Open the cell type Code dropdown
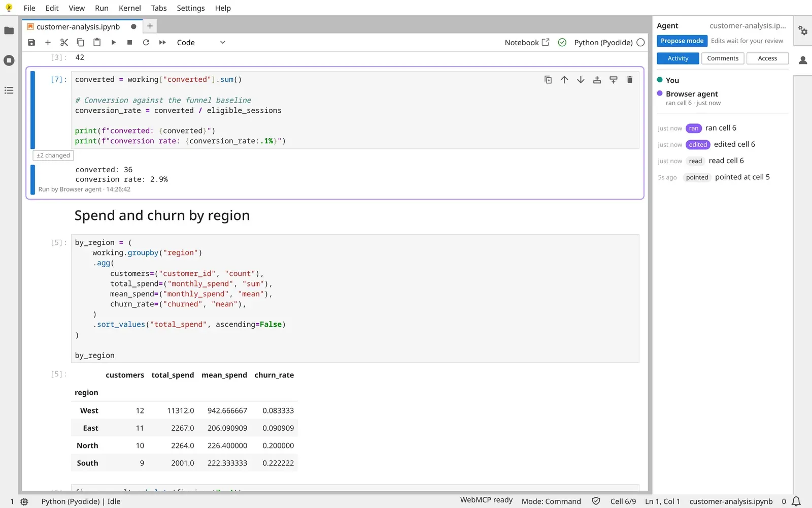The width and height of the screenshot is (812, 508). 200,43
